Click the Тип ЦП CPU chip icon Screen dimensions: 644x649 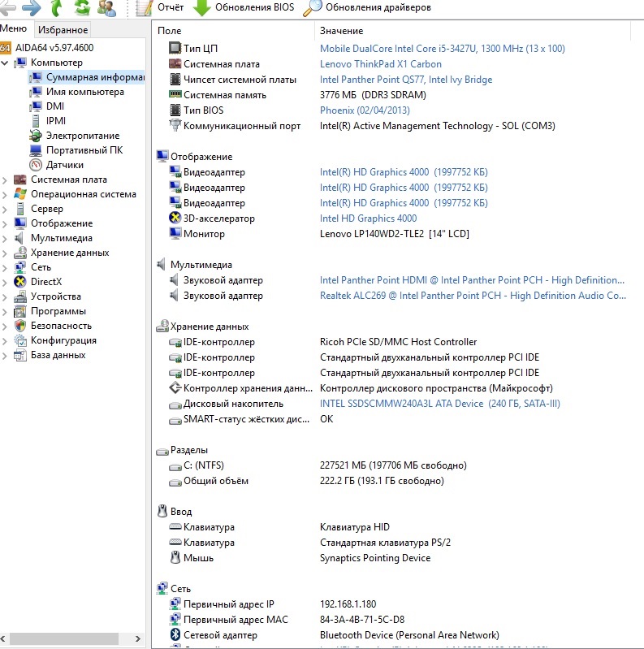tap(175, 48)
